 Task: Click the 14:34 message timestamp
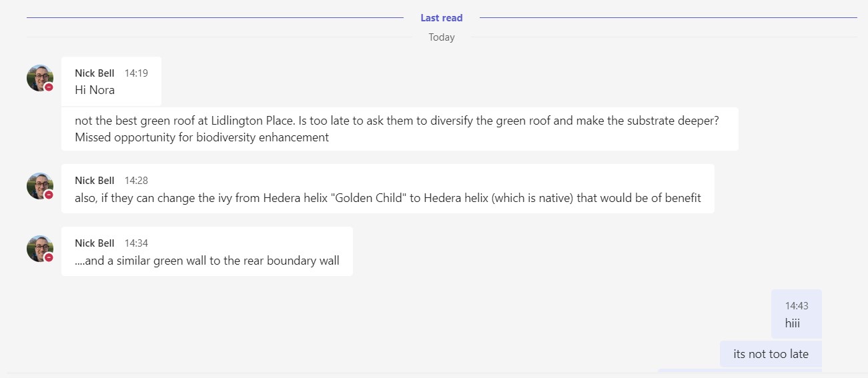click(136, 243)
